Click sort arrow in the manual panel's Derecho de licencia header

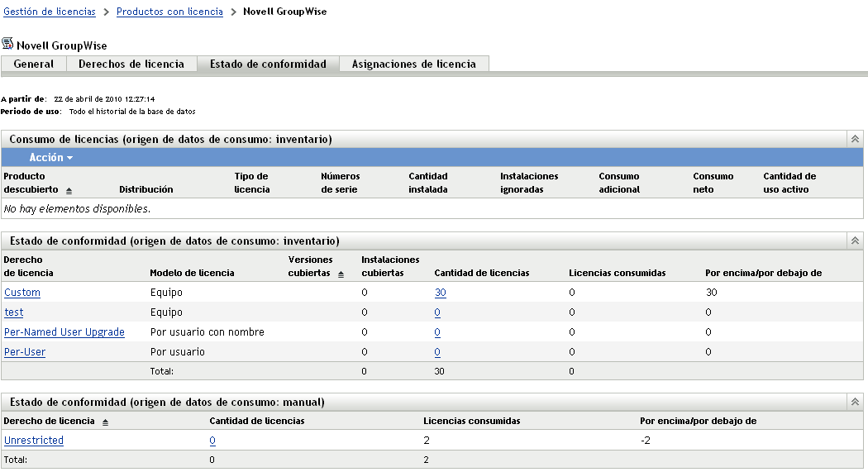click(x=105, y=422)
